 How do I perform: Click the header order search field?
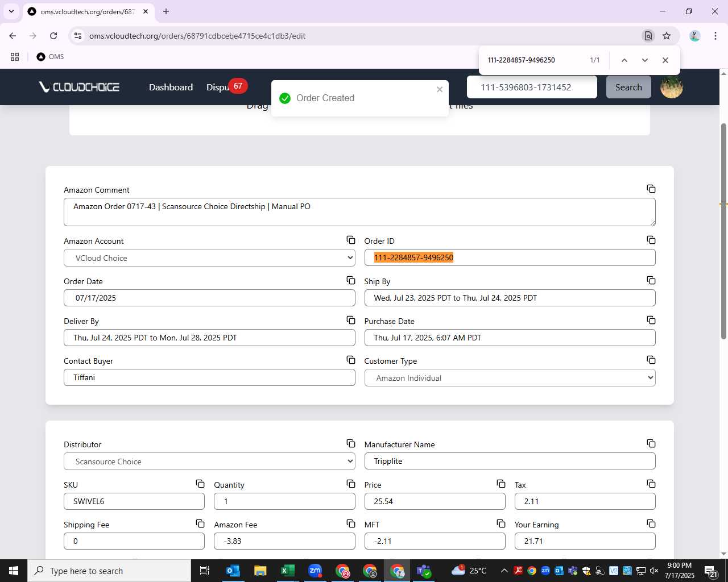point(532,87)
